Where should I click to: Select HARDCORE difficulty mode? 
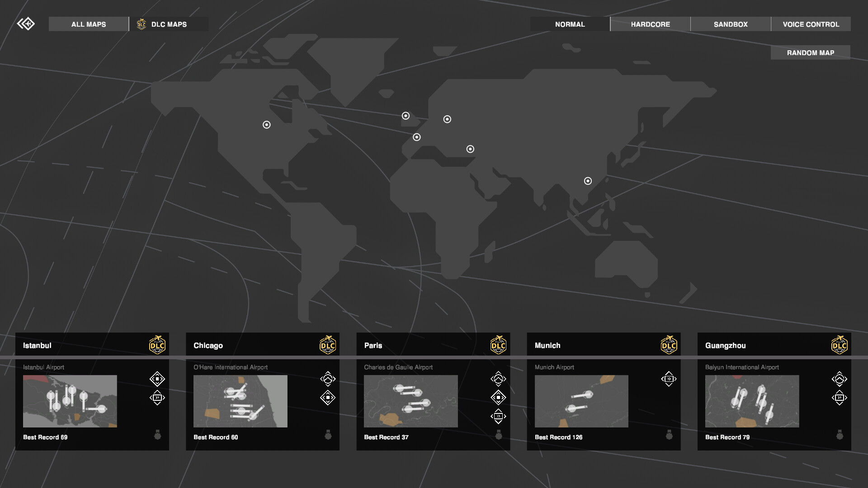click(651, 24)
